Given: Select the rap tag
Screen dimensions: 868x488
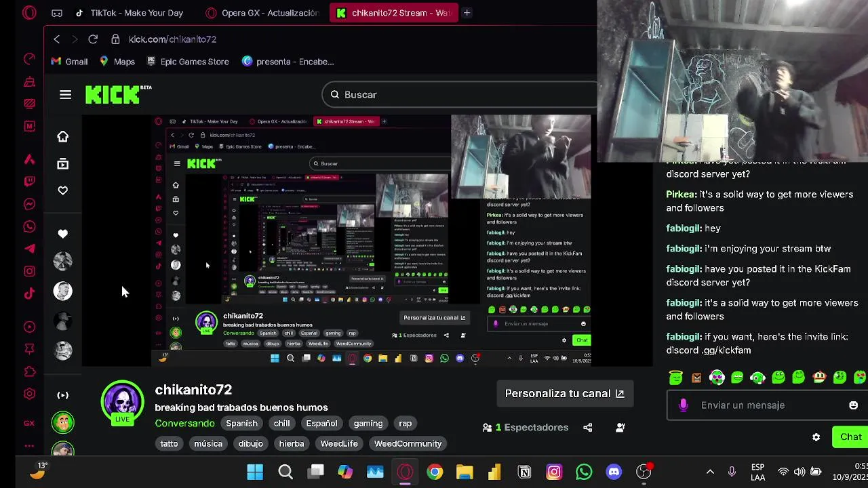Looking at the screenshot, I should tap(405, 424).
